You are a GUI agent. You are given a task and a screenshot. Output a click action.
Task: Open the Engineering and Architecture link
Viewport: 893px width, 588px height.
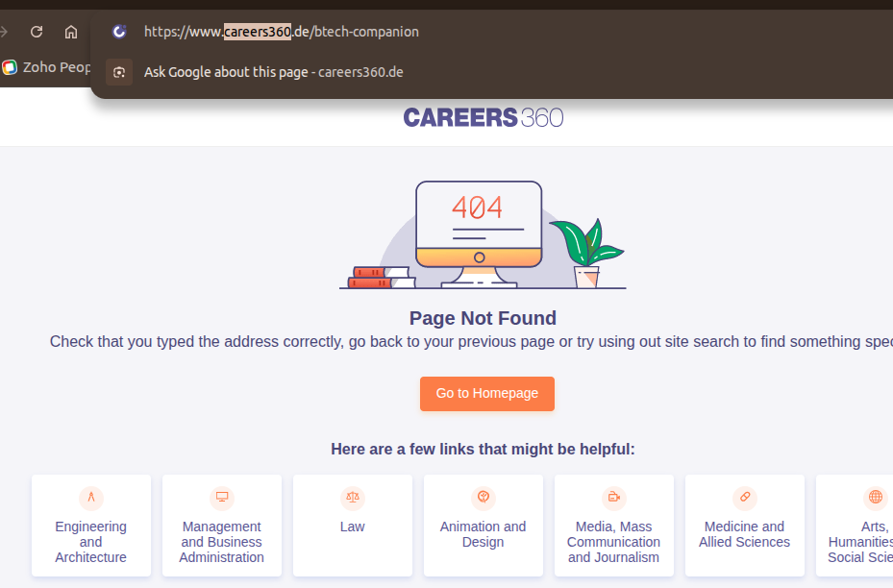coord(91,542)
